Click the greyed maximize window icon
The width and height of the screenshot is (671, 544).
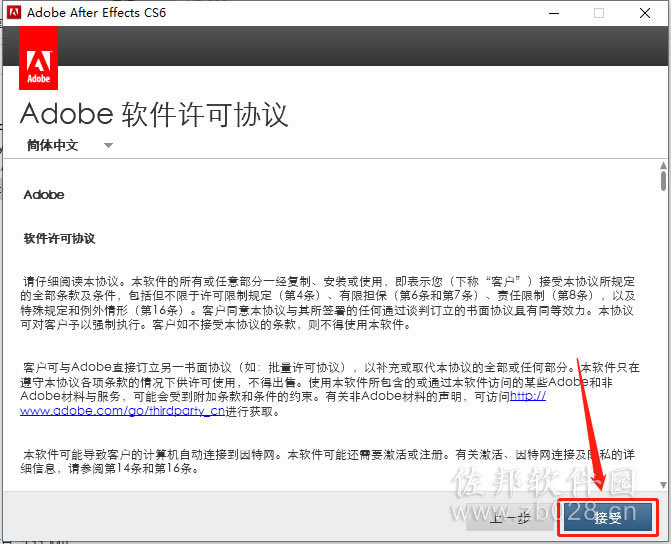point(599,13)
